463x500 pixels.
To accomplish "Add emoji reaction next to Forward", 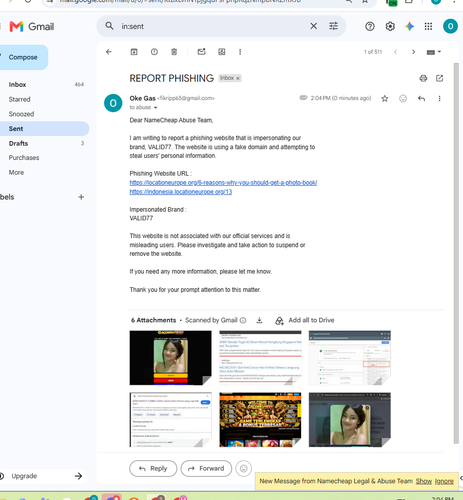I will point(244,469).
